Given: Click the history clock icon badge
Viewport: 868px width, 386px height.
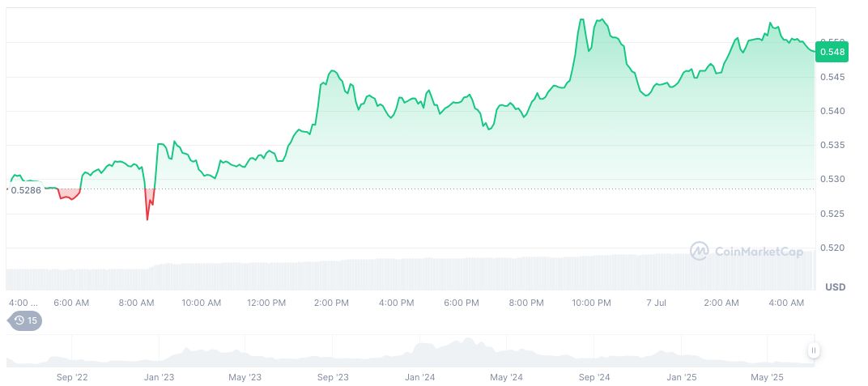Looking at the screenshot, I should tap(24, 320).
